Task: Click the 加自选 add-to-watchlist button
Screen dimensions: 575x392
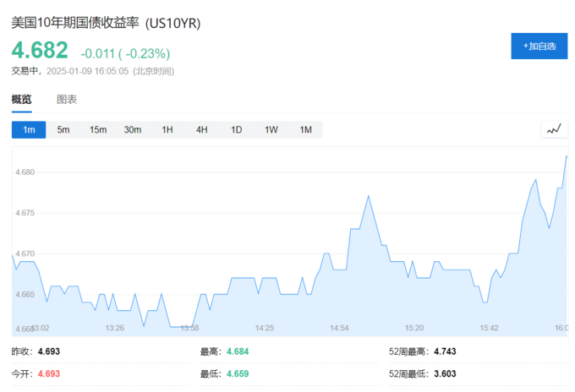Action: [x=539, y=46]
